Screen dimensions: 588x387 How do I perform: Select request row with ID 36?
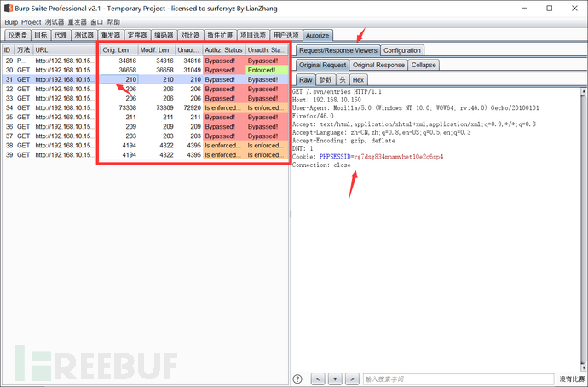click(145, 126)
